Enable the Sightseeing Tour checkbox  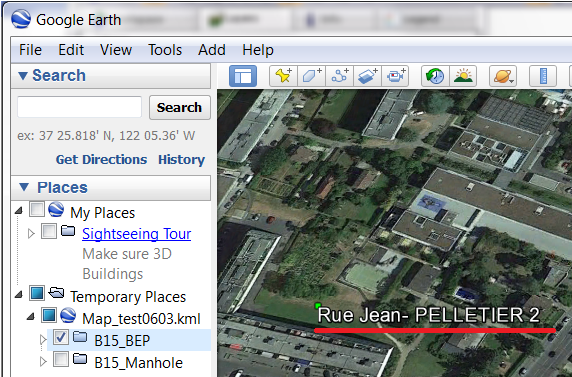click(49, 231)
